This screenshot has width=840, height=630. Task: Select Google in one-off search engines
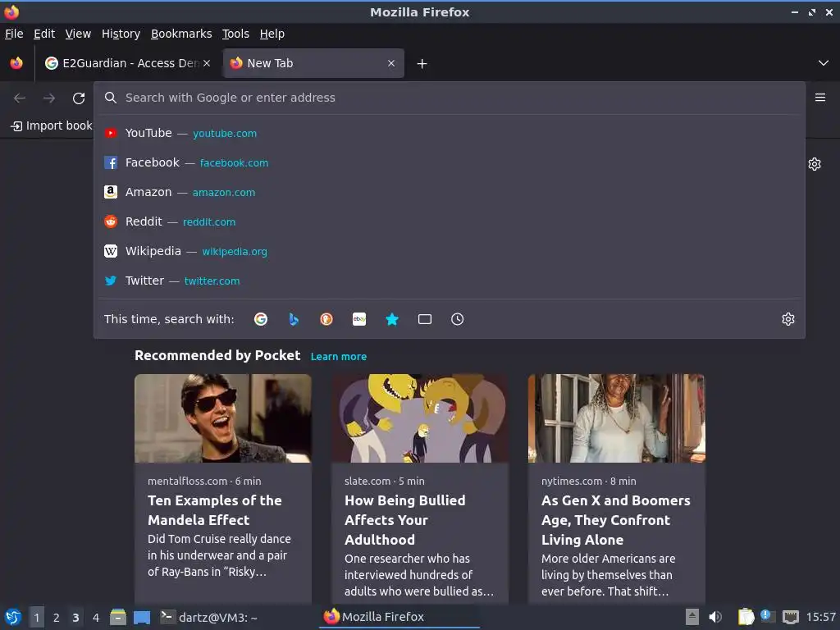(261, 319)
